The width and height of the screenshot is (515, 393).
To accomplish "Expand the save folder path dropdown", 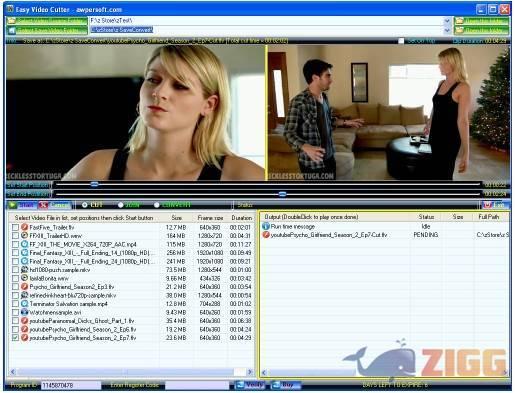I will coord(447,30).
